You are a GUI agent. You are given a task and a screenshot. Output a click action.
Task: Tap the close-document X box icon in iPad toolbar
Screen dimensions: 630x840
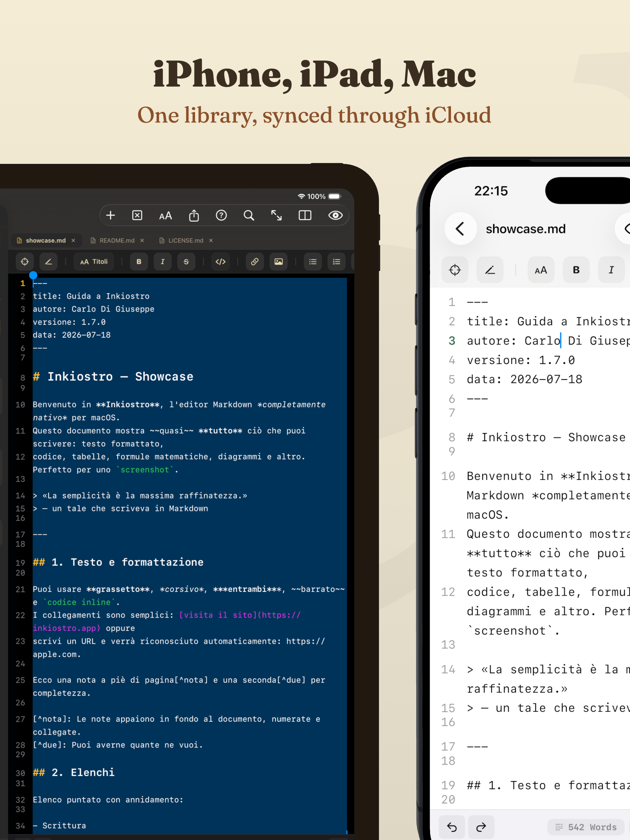tap(137, 215)
